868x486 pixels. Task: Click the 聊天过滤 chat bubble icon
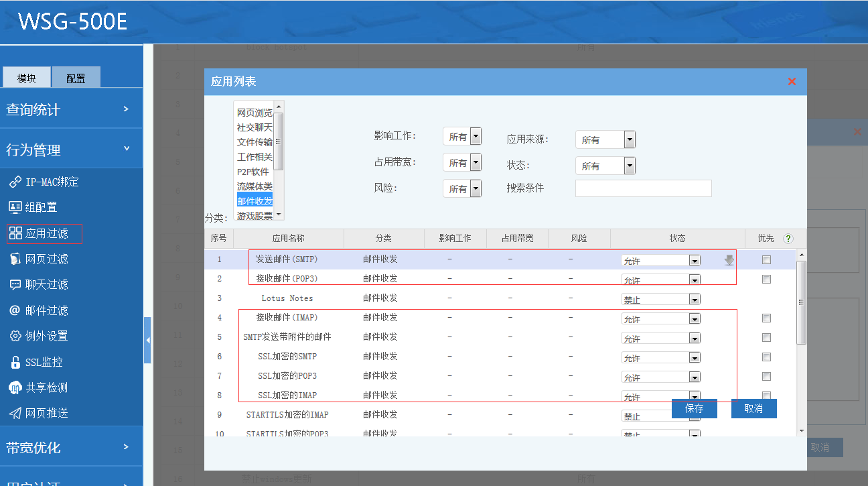pos(15,284)
